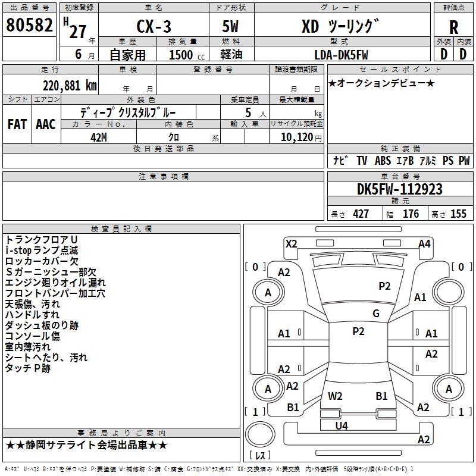Click the note ハンドルすれ
476x476 pixels.
(x=33, y=315)
